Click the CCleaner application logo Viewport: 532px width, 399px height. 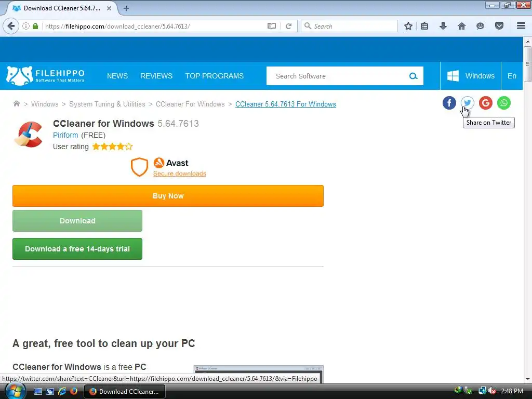tap(29, 135)
